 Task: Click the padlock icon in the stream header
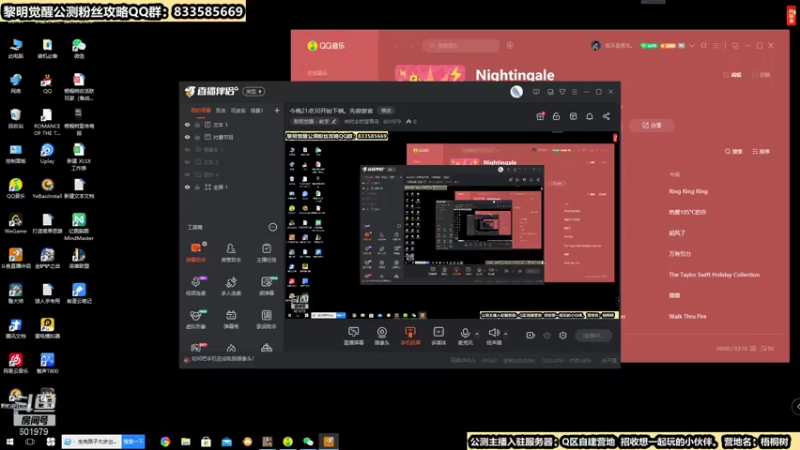pyautogui.click(x=556, y=116)
